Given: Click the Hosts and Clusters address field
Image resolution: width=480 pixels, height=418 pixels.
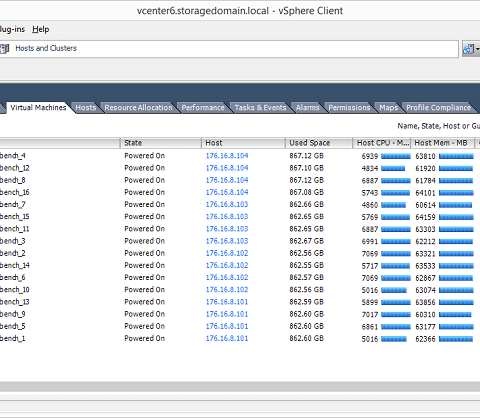Looking at the screenshot, I should [229, 49].
